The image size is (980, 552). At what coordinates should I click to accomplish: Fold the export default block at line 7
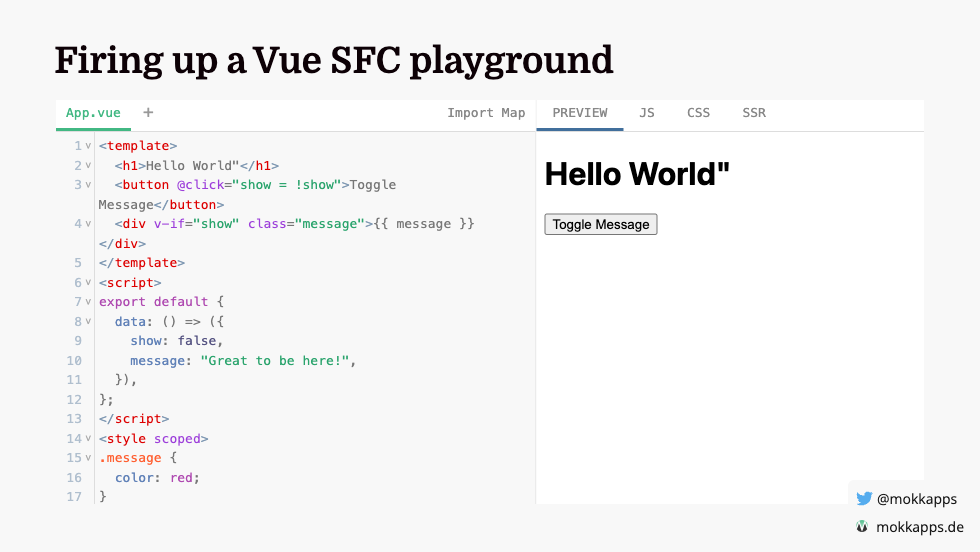tap(88, 302)
